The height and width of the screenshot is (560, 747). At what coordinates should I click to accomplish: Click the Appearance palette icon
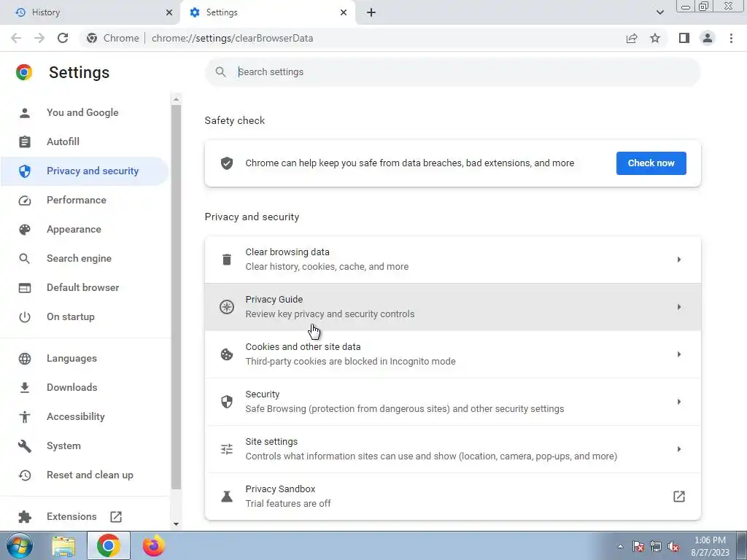(25, 230)
